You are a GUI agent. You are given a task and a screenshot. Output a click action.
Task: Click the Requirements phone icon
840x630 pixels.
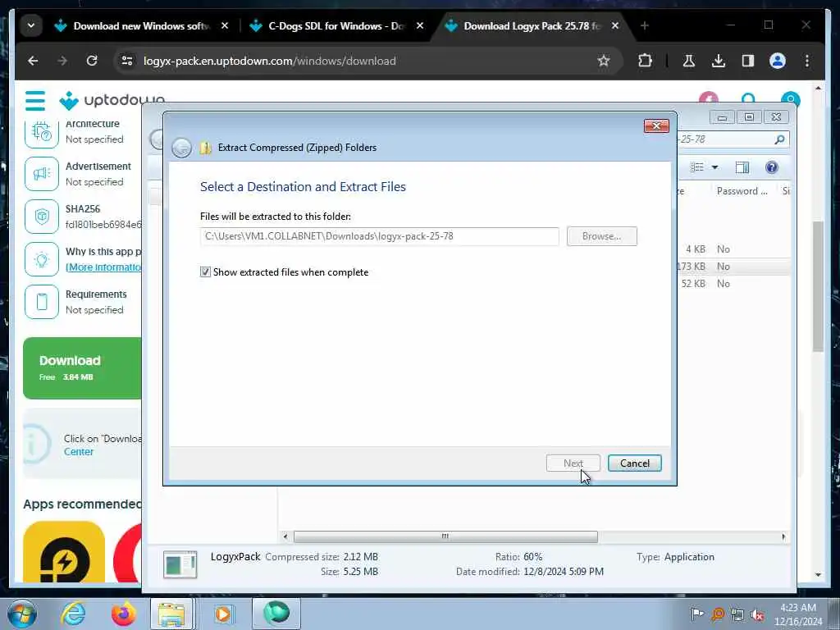tap(42, 302)
